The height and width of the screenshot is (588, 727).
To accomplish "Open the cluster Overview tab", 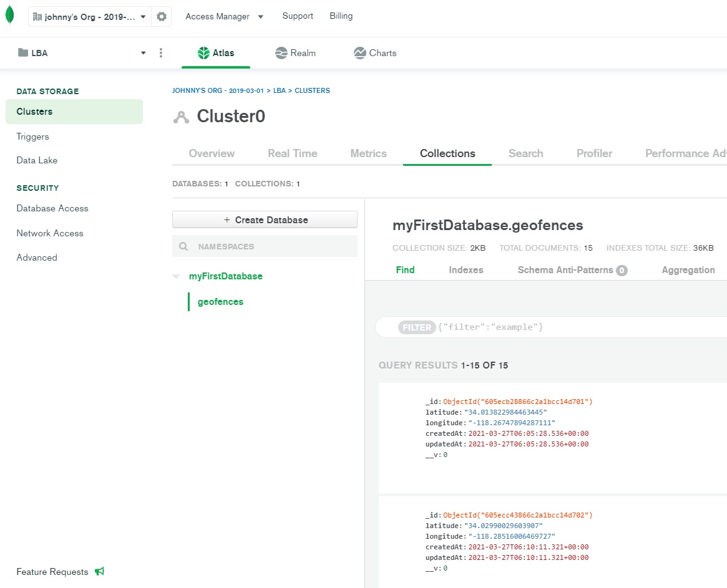I will [212, 153].
